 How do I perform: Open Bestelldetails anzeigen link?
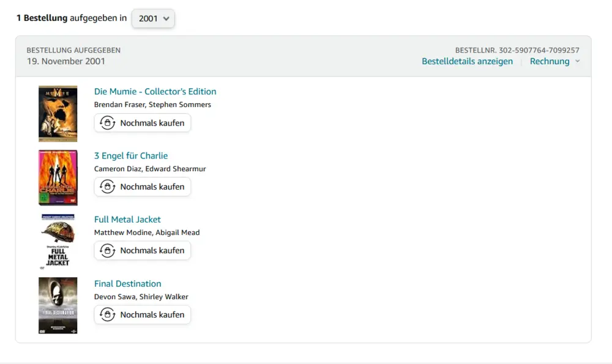pos(467,61)
